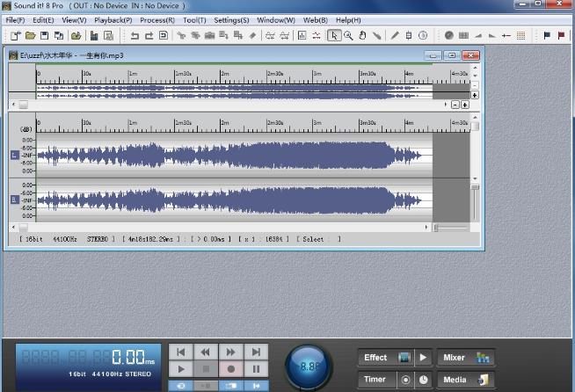
Task: Open the Process(R) menu
Action: 156,19
